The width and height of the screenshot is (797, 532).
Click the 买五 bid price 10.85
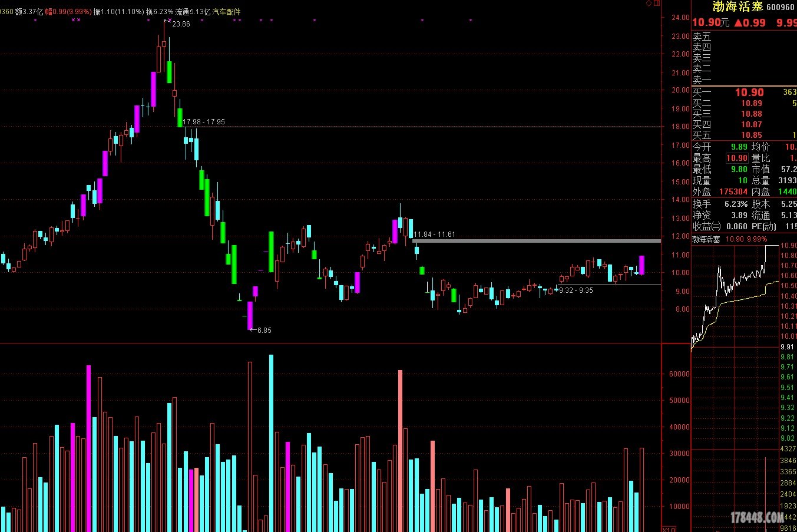click(x=751, y=135)
